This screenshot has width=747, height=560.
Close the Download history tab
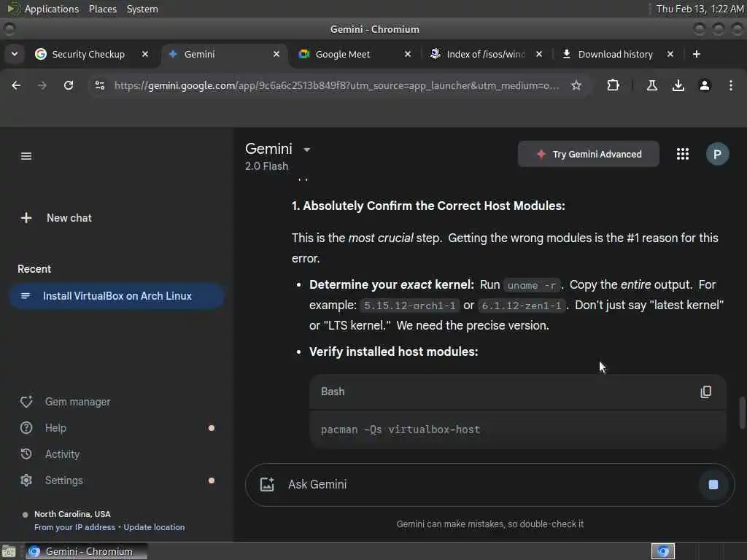click(670, 54)
